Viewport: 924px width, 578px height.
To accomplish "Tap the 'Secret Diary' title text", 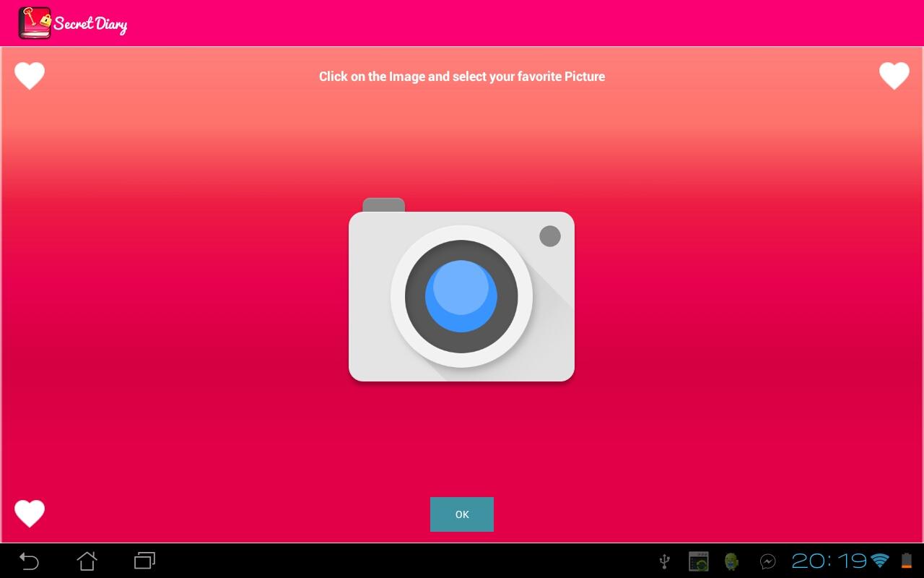I will [90, 24].
